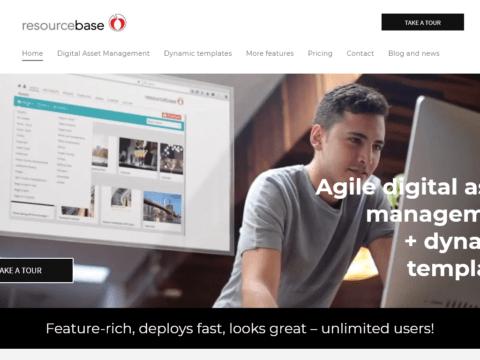Select the Pricing nav link
The height and width of the screenshot is (360, 480).
(320, 53)
